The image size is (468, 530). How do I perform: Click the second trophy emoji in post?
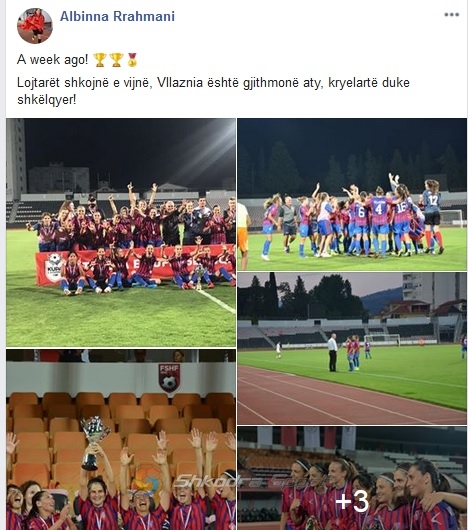tap(116, 60)
